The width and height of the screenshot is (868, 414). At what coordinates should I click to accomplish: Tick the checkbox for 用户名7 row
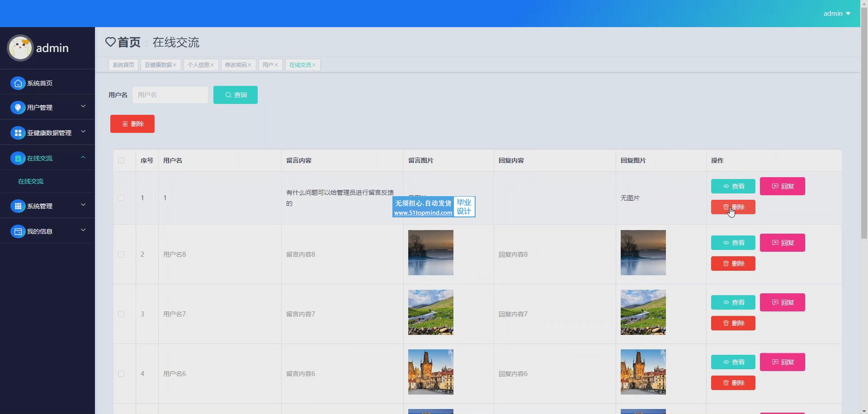coord(121,314)
